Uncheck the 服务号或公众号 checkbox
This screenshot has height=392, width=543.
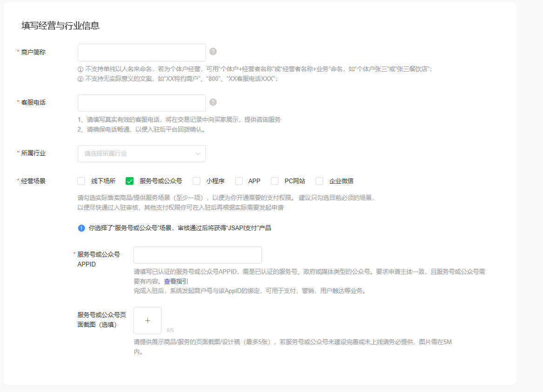tap(130, 181)
